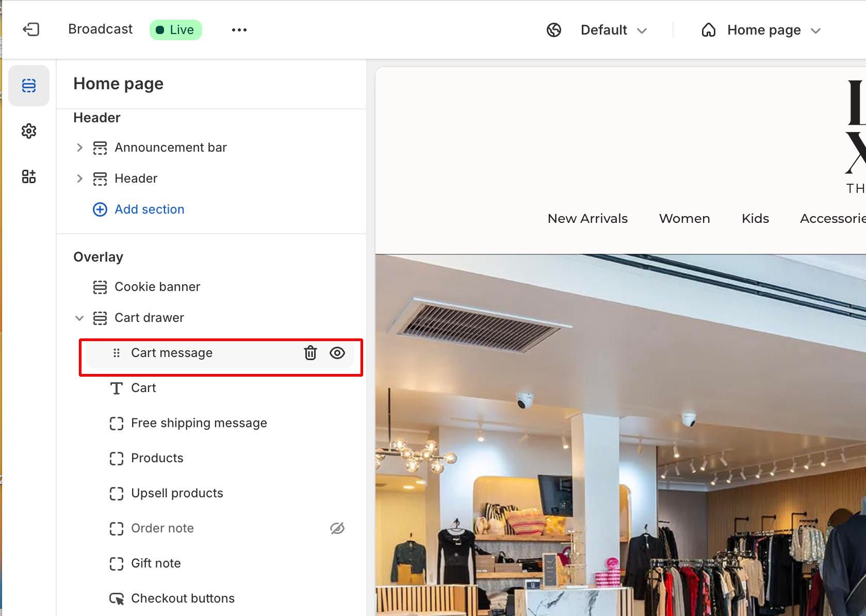
Task: Select the Cookie banner section
Action: (x=157, y=287)
